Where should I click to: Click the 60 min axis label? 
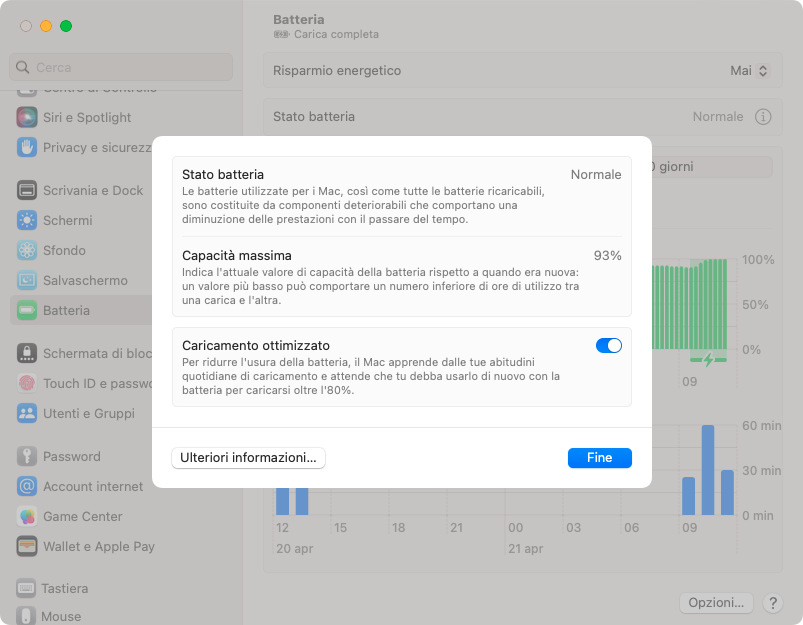tap(762, 426)
